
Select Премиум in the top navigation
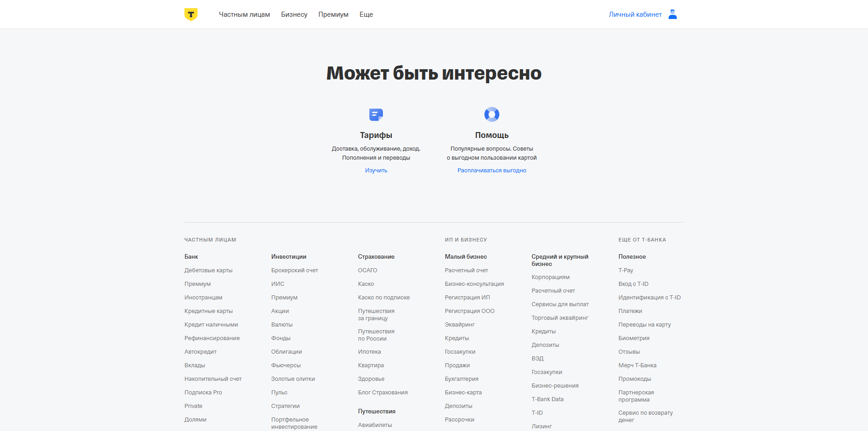pos(333,14)
